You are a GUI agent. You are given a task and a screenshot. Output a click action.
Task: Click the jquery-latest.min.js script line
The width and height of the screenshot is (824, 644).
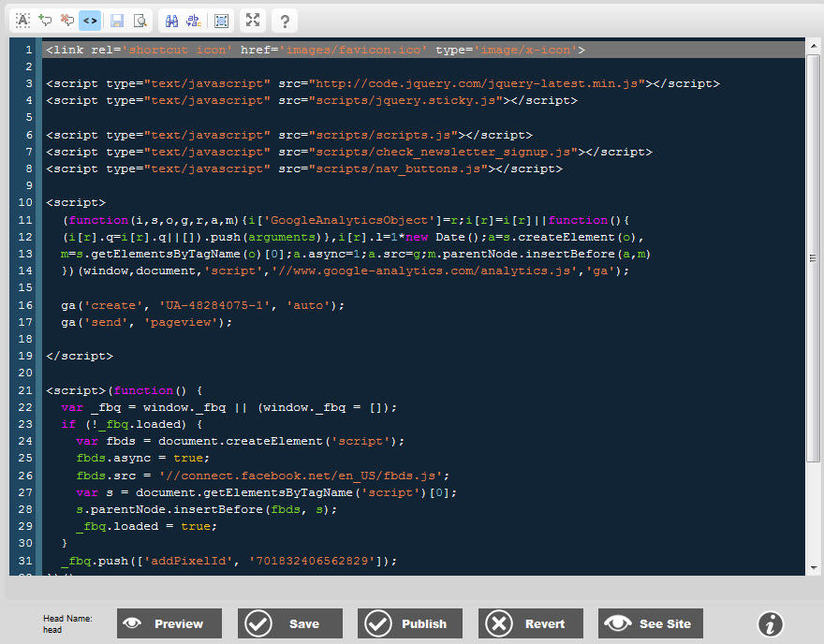click(383, 83)
